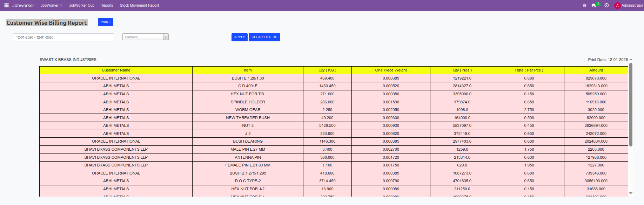This screenshot has width=644, height=205.
Task: Click the scroll up arrow of report
Action: (x=631, y=60)
